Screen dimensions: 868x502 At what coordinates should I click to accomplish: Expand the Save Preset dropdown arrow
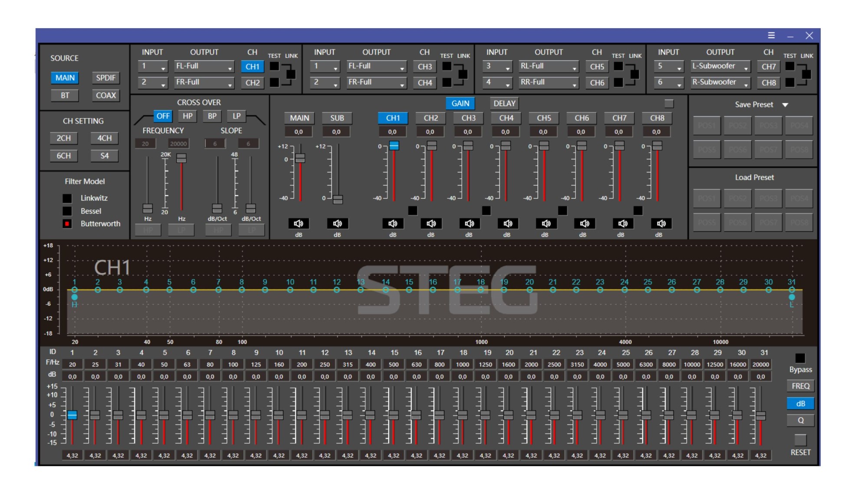785,105
